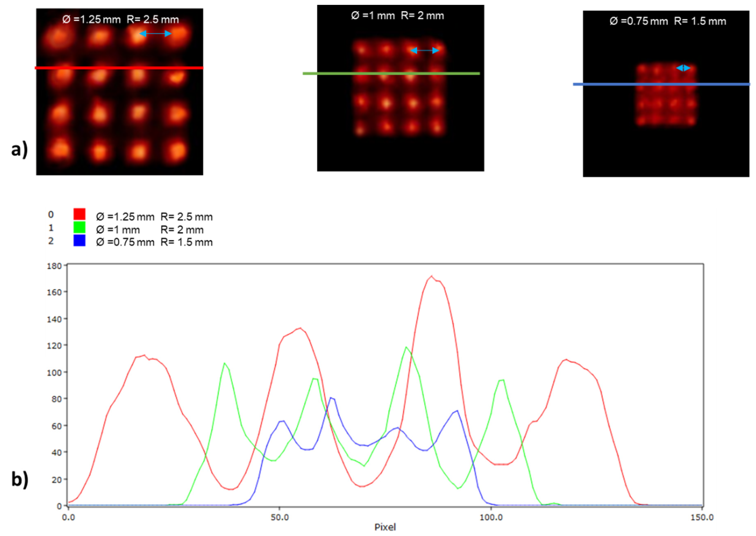Screen dimensions: 756x536
Task: Click the blue profile line on right image
Action: tap(661, 84)
